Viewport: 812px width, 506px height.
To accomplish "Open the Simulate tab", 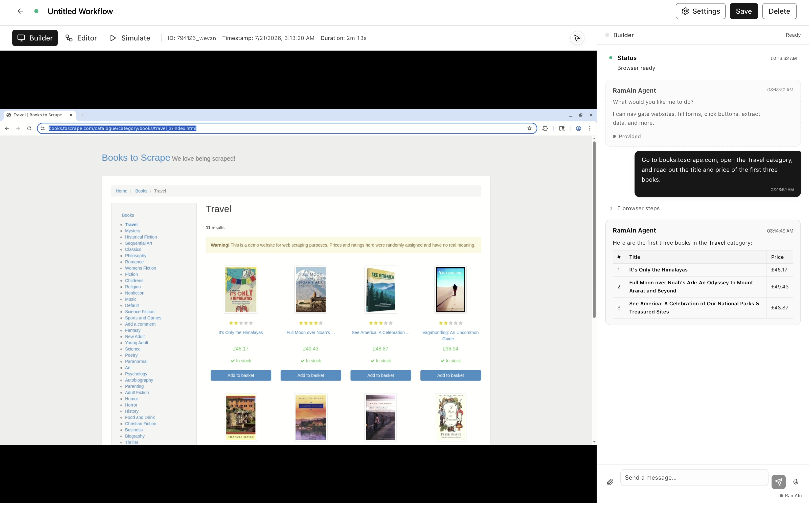I will (x=131, y=38).
